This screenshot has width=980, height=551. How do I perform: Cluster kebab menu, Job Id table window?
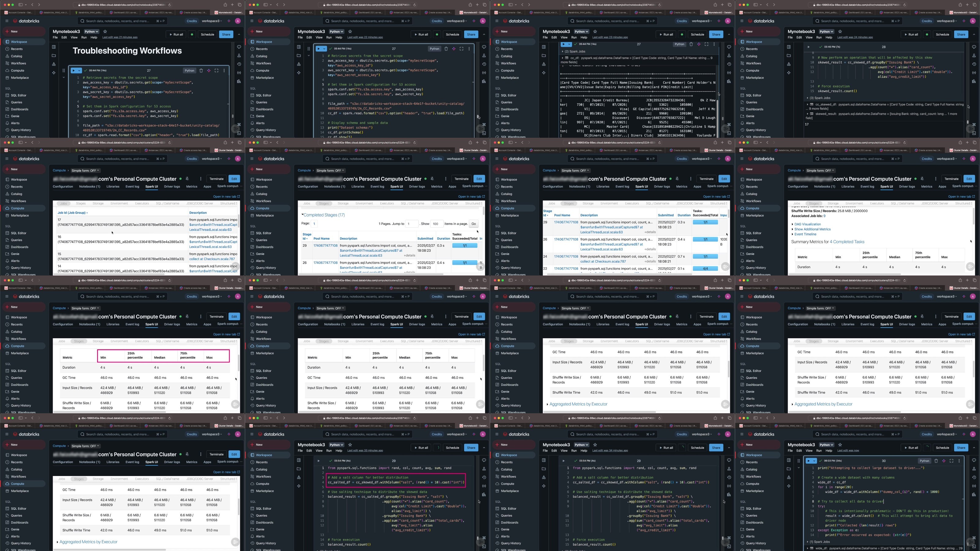pos(201,179)
